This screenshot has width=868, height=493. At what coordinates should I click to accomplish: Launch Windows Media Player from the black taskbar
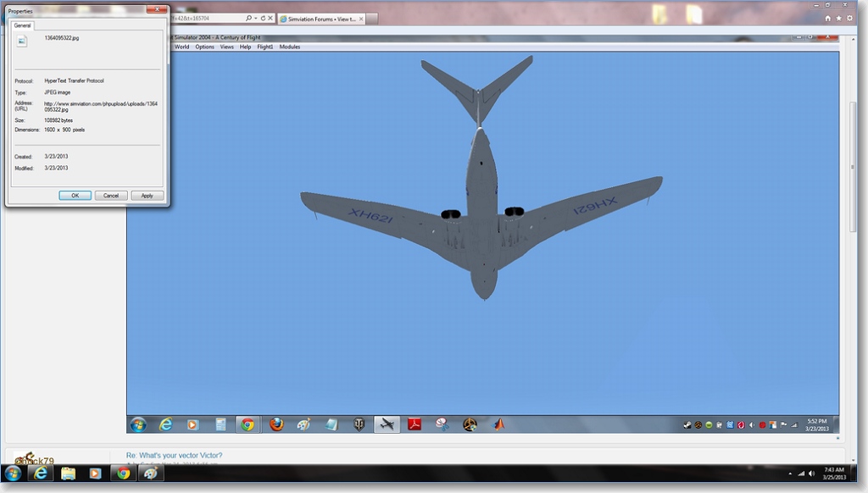(95, 474)
